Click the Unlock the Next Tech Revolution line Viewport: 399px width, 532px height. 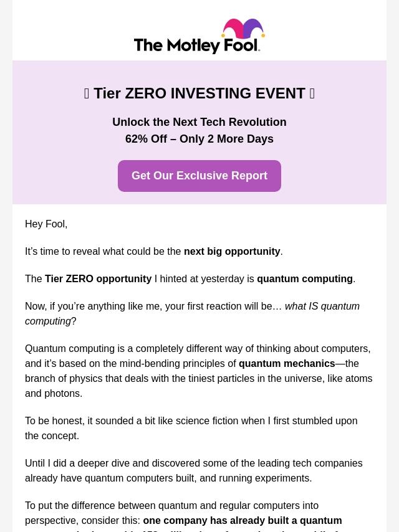click(199, 122)
